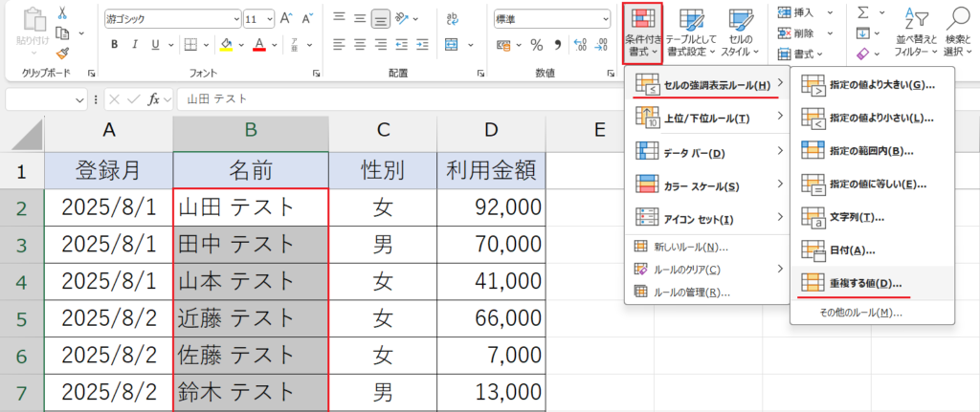The height and width of the screenshot is (412, 980).
Task: Align text left
Action: (339, 44)
